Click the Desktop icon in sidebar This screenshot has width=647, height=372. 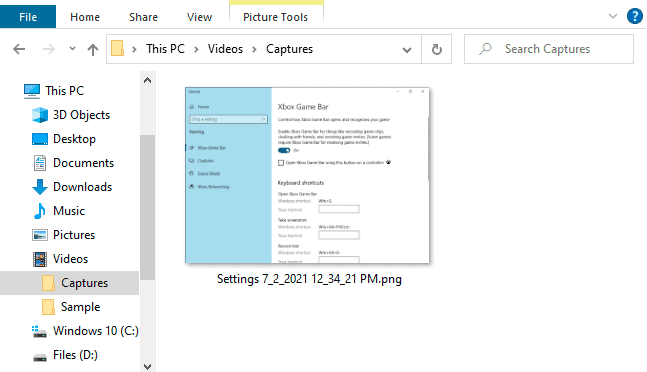point(40,139)
